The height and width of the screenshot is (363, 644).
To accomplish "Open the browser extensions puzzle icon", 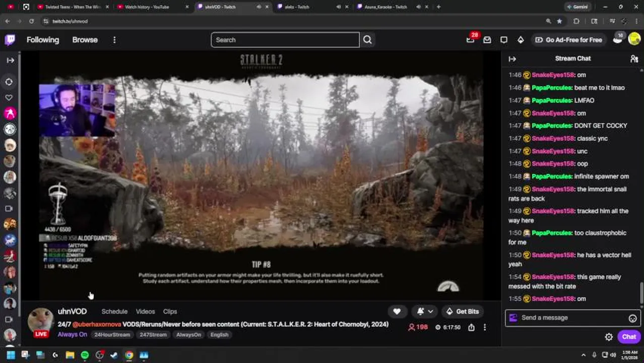I will (x=576, y=21).
